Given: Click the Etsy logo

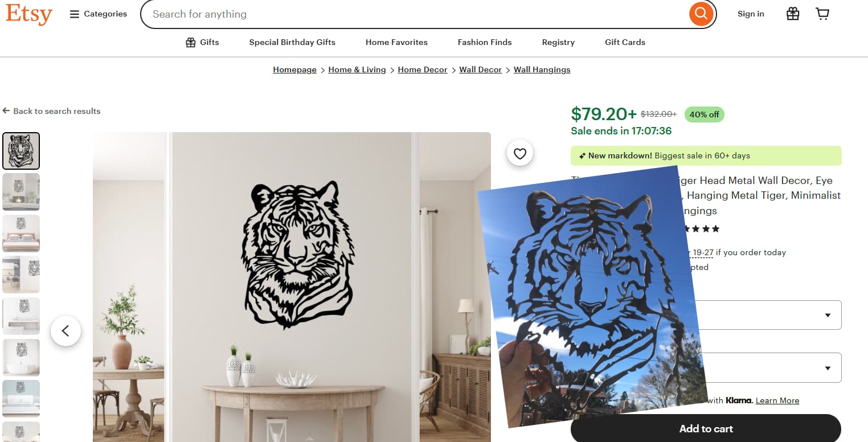Looking at the screenshot, I should point(29,14).
